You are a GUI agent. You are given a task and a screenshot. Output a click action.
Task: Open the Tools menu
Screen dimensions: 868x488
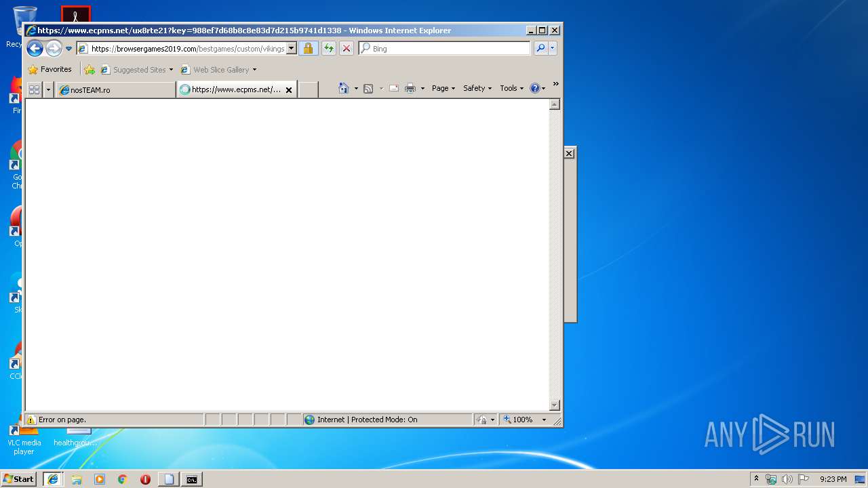click(x=511, y=88)
